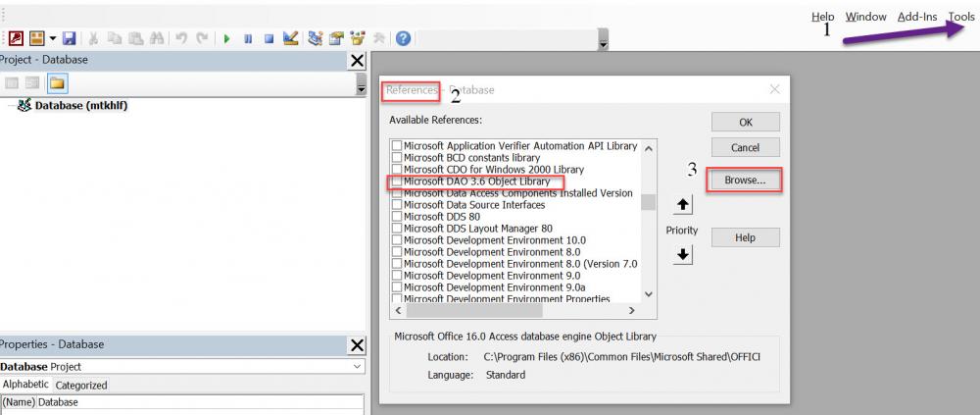
Task: Run the macro with the green play icon
Action: point(227,39)
